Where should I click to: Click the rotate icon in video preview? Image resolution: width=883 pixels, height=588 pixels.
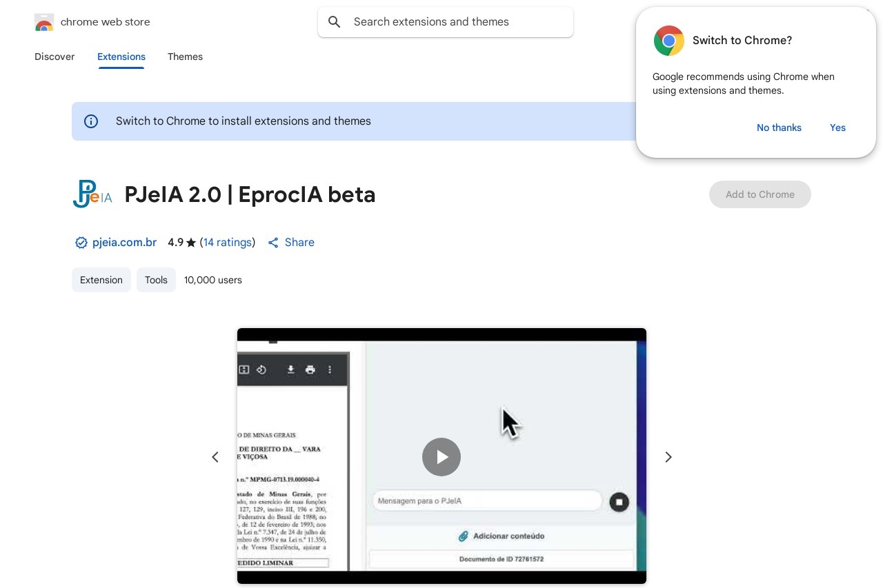pos(261,369)
